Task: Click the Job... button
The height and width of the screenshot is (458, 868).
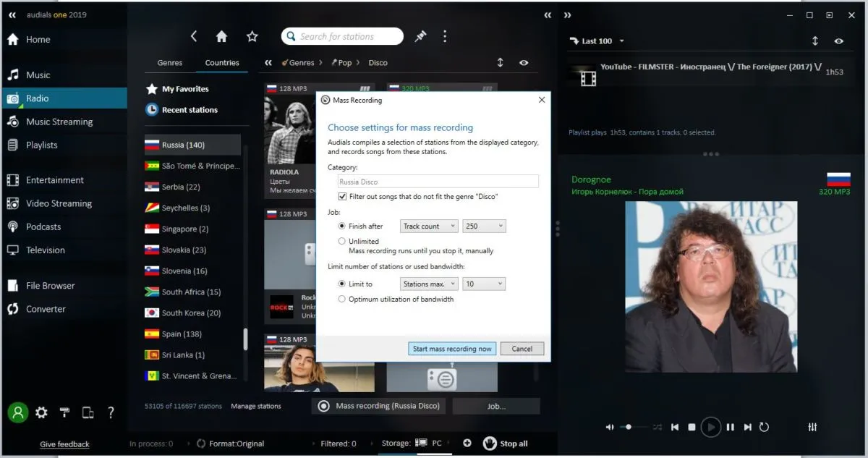Action: tap(496, 406)
